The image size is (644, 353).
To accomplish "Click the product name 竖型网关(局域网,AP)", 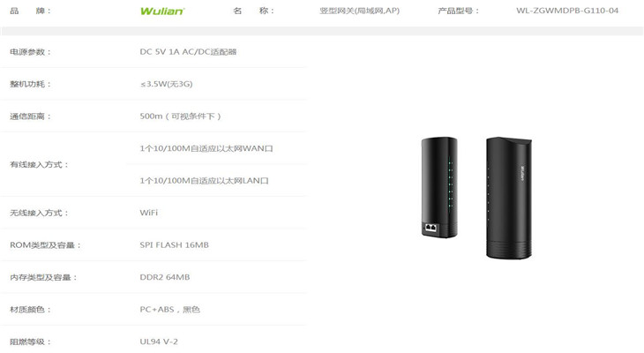I will pyautogui.click(x=359, y=11).
